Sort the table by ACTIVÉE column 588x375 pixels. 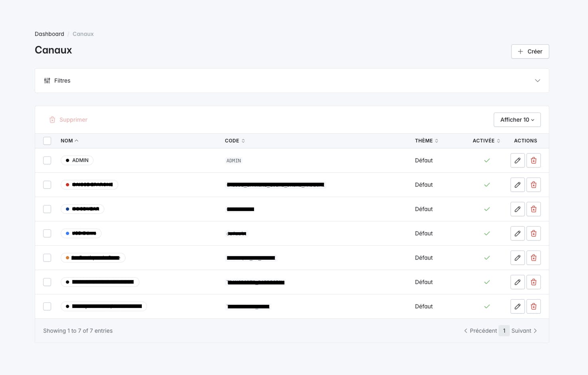pos(487,141)
